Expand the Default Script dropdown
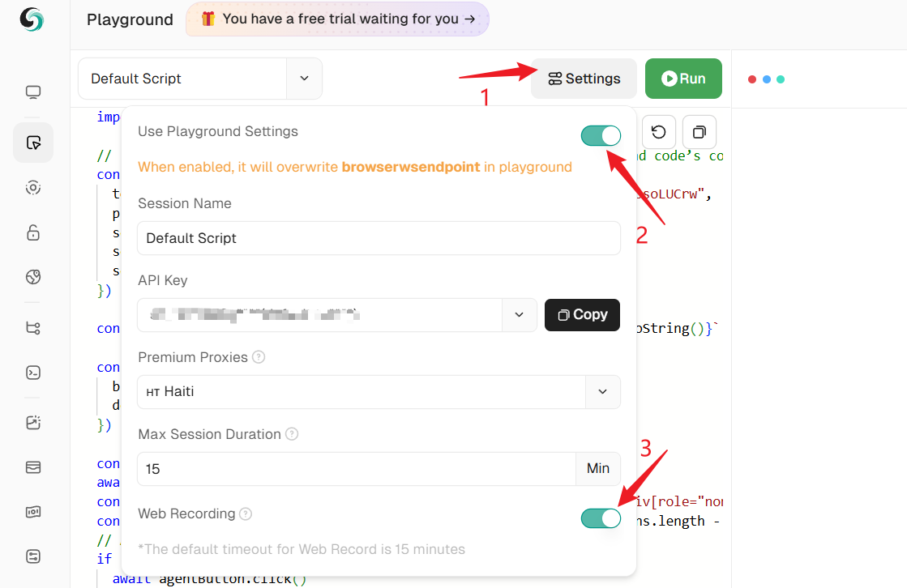Viewport: 907px width, 588px height. point(304,79)
